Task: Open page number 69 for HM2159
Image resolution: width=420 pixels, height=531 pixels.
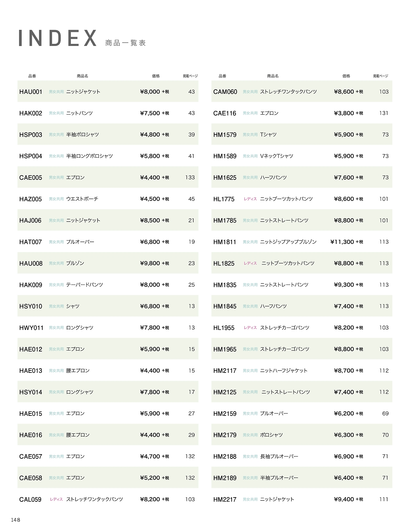Action: click(x=385, y=414)
